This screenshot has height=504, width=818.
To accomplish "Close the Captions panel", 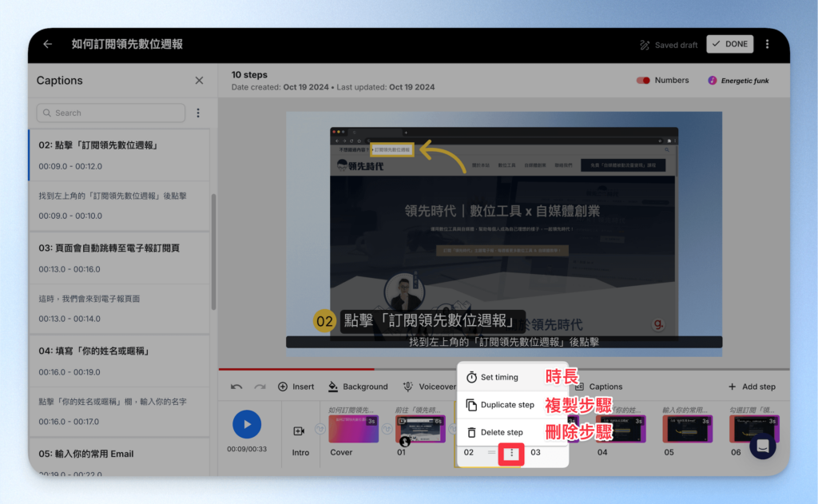I will coord(199,81).
